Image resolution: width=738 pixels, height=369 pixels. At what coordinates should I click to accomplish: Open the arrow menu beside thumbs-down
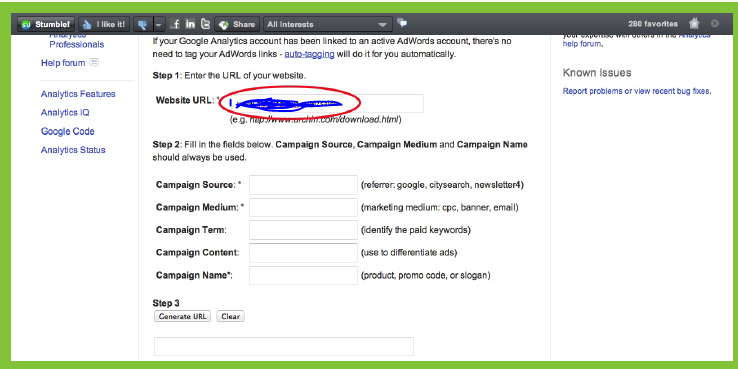(159, 24)
